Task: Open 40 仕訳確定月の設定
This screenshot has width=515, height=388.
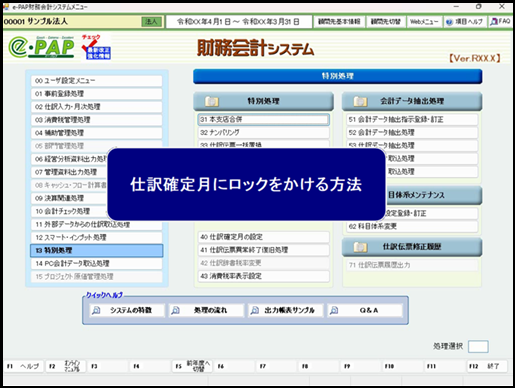Action: 263,237
